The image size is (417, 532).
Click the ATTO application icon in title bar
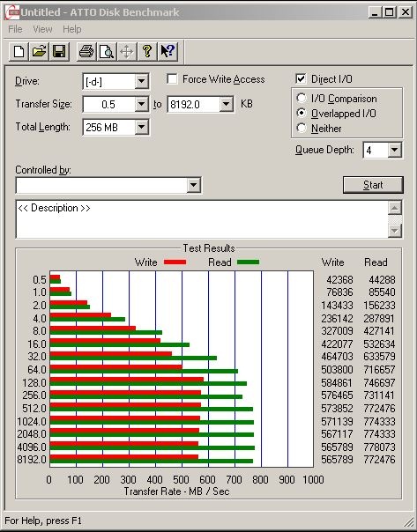(12, 12)
